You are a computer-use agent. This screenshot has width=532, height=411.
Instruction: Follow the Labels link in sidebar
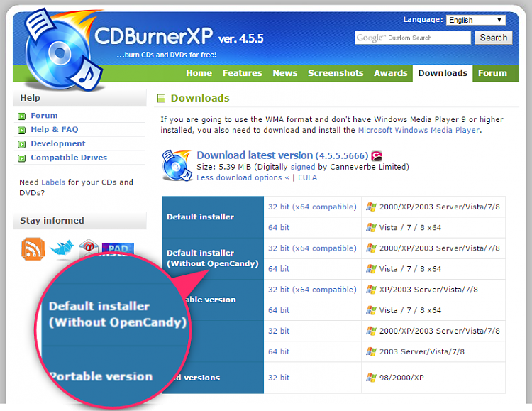53,182
